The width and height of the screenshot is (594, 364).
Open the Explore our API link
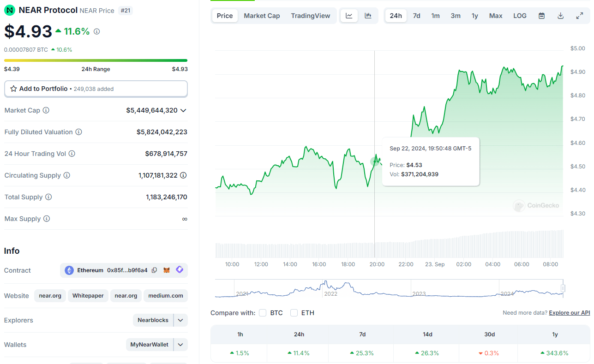click(x=569, y=313)
